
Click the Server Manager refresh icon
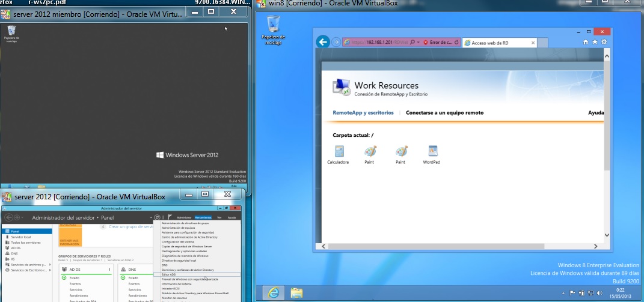click(x=157, y=217)
